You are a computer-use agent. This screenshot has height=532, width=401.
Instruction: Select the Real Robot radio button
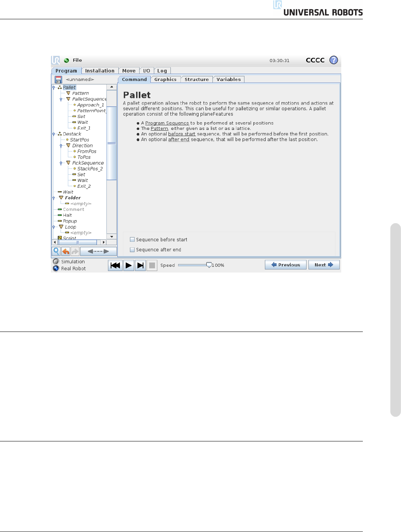click(56, 268)
